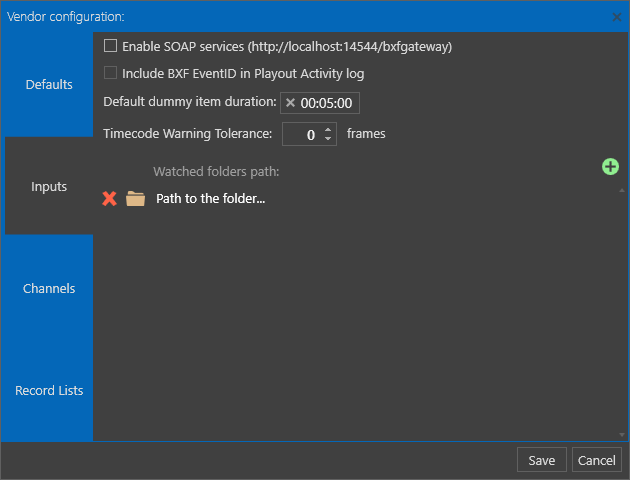Clear the default dummy item duration value

pos(290,103)
